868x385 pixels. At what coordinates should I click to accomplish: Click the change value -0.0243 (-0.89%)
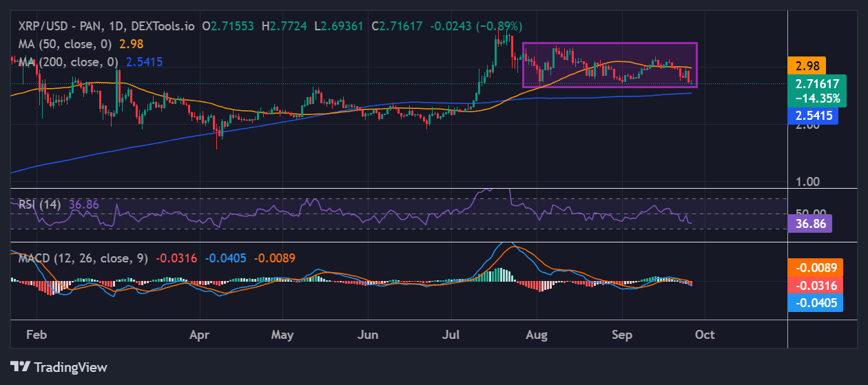(x=476, y=26)
